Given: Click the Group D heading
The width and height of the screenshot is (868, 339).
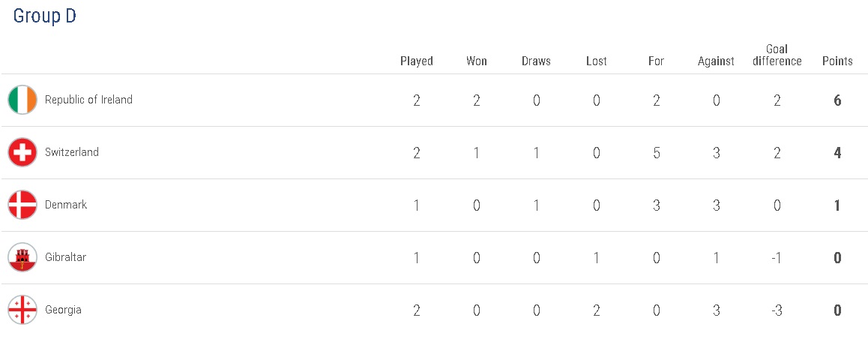Looking at the screenshot, I should (x=45, y=16).
